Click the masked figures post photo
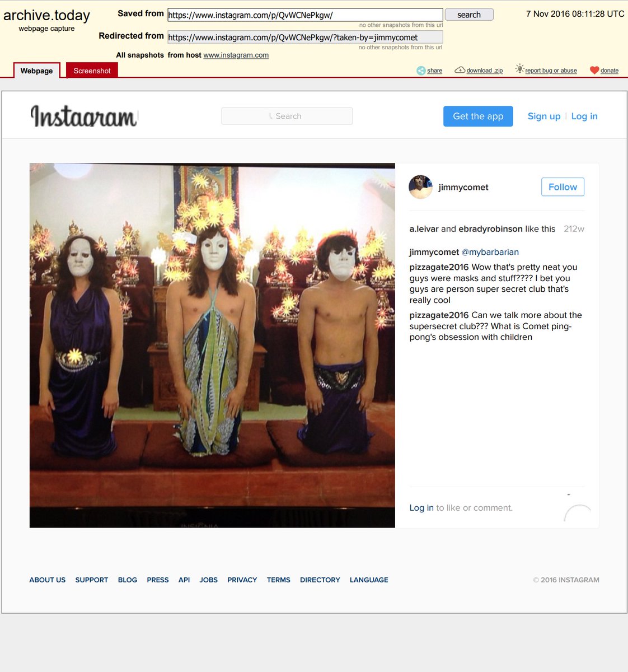 (212, 345)
